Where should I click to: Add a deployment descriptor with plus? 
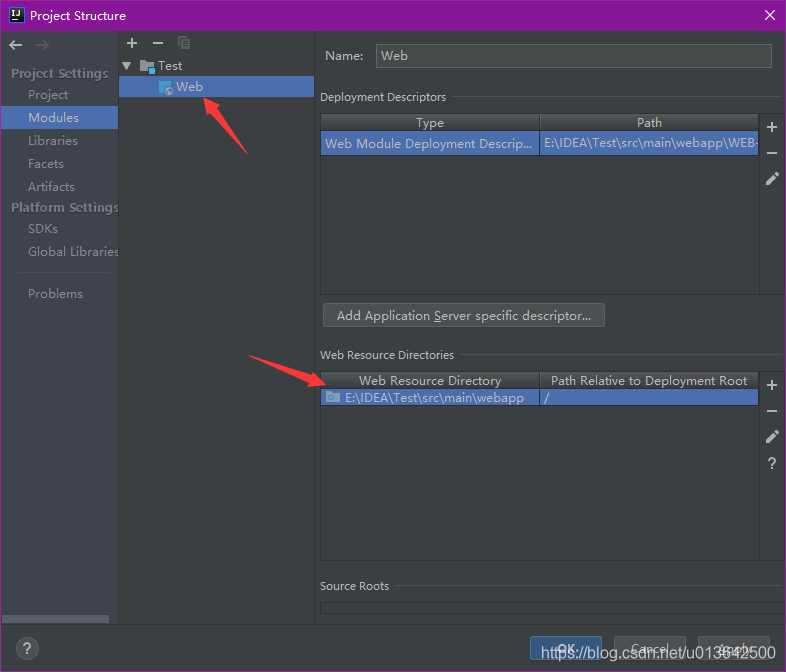(772, 127)
